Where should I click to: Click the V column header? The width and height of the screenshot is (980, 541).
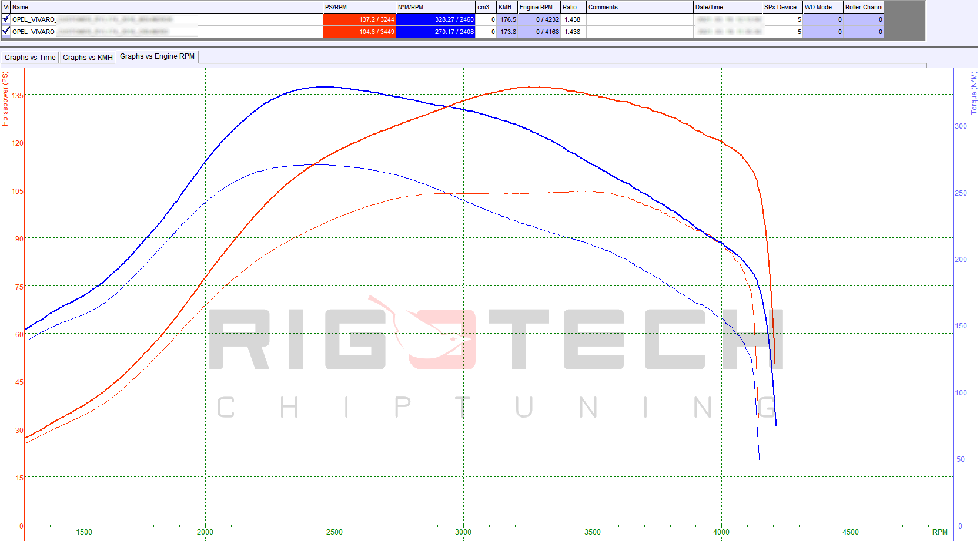(6, 7)
